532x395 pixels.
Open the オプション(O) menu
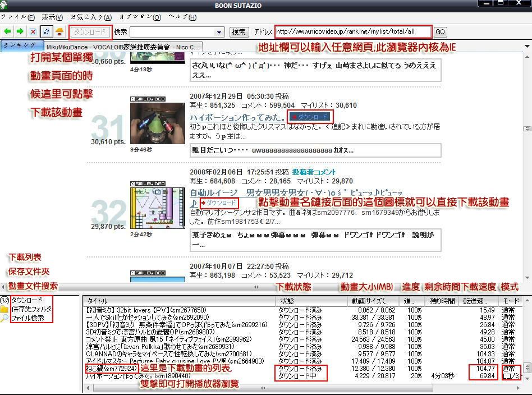pos(140,17)
